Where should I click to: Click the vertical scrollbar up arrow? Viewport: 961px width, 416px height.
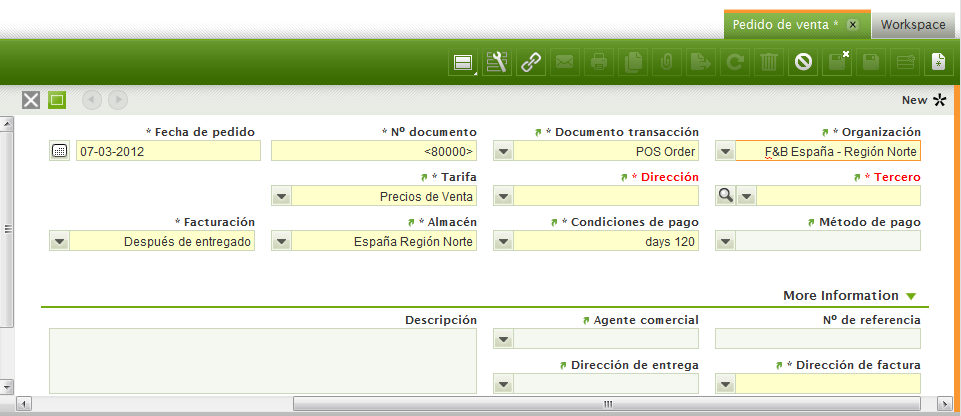click(x=7, y=124)
